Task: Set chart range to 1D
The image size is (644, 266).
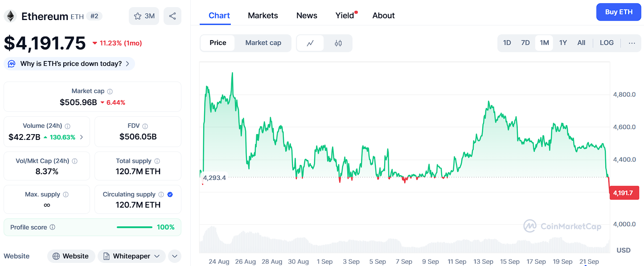Action: [507, 43]
